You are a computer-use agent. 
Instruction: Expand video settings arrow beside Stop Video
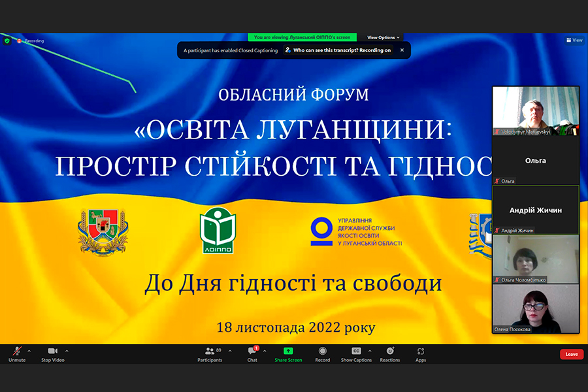coord(67,351)
